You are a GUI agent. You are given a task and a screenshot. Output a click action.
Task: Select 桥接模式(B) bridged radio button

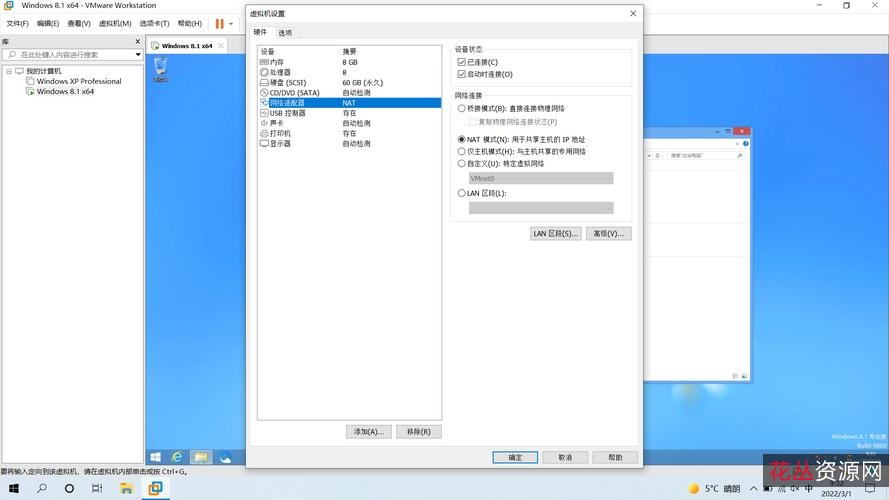point(462,108)
